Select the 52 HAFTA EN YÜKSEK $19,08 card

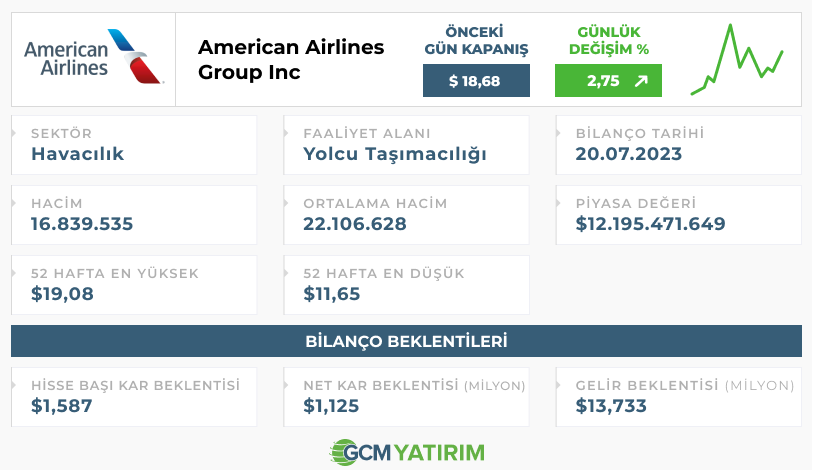click(x=134, y=285)
